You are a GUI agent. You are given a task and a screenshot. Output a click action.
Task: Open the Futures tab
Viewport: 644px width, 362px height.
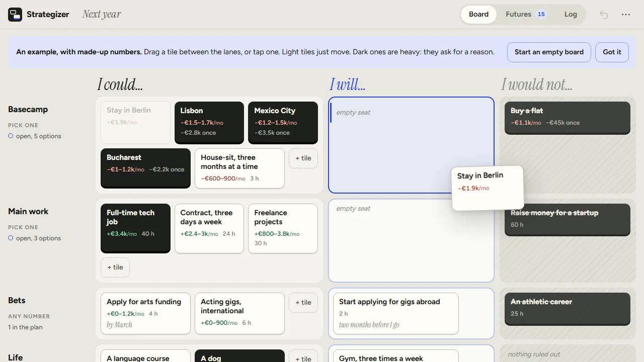[525, 15]
